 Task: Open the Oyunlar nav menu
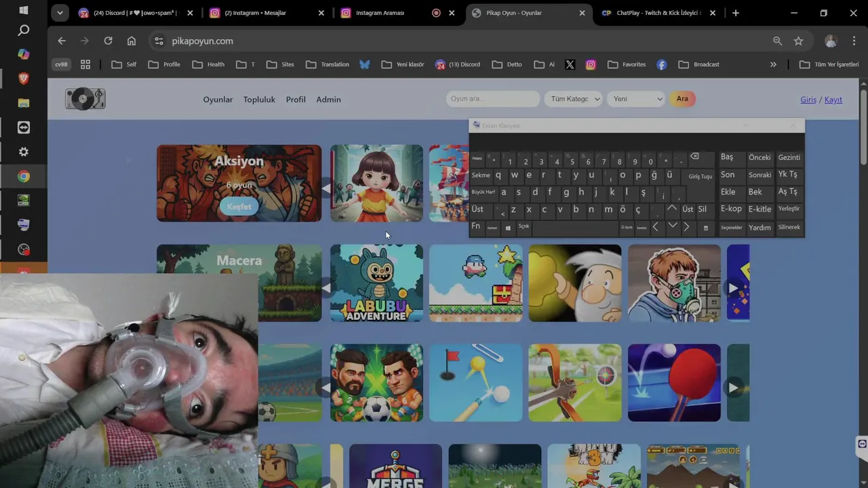click(218, 100)
